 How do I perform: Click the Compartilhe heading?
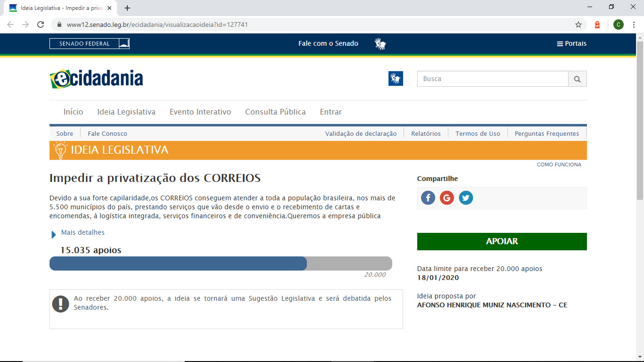click(438, 179)
